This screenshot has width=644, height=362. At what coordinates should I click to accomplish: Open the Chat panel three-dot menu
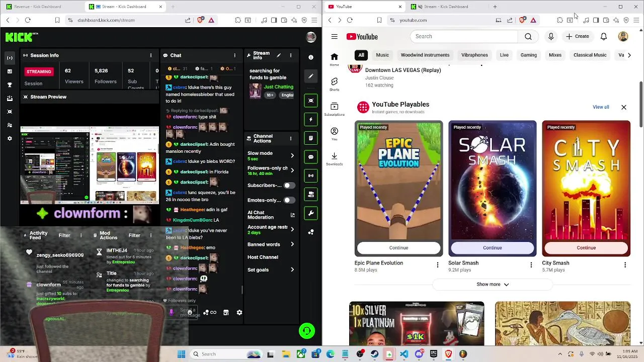pos(234,55)
